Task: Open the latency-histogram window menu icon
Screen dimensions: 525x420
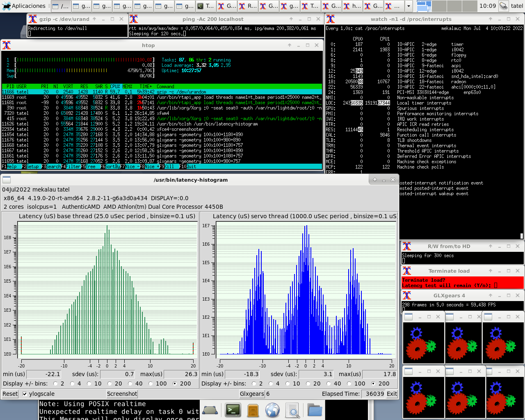Action: 7,180
